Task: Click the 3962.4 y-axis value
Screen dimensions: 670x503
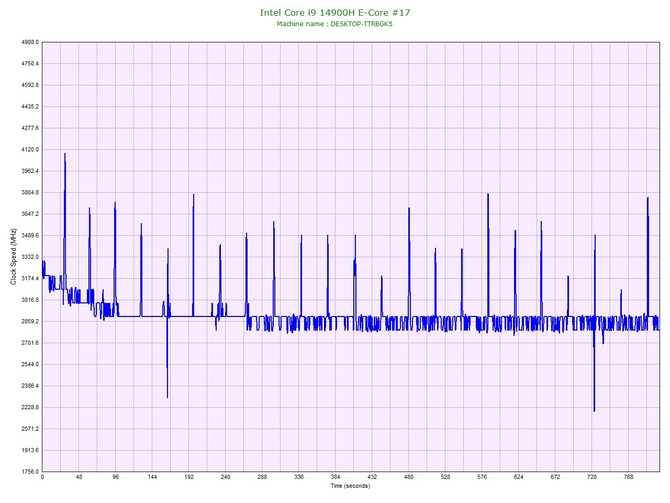Action: pos(30,171)
